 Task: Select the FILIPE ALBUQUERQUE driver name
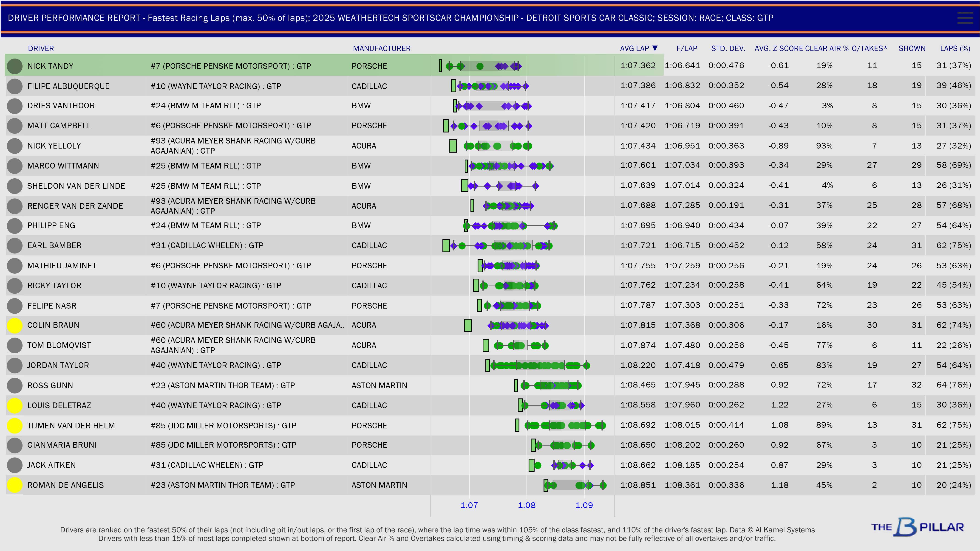click(68, 86)
